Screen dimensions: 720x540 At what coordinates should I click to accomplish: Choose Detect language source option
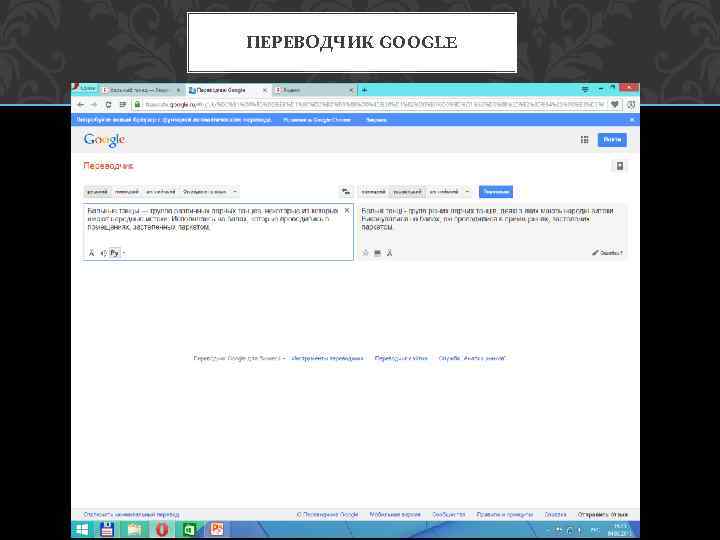[205, 191]
